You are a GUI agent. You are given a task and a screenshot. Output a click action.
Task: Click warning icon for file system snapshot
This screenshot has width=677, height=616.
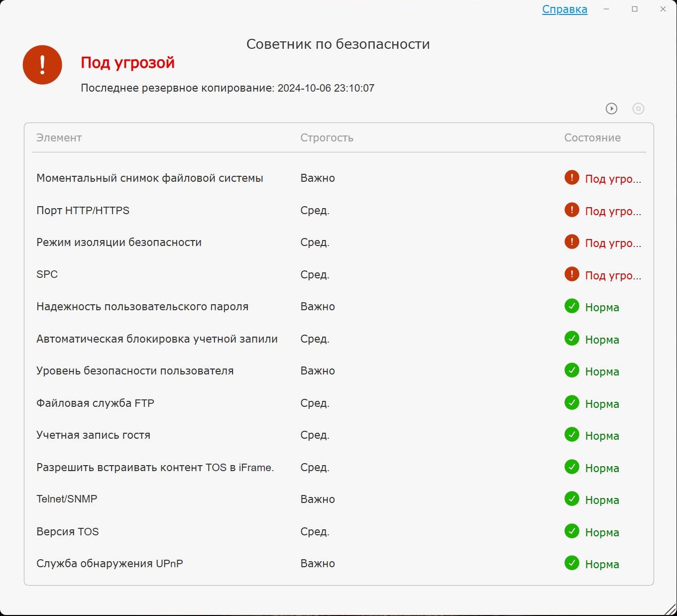tap(572, 178)
